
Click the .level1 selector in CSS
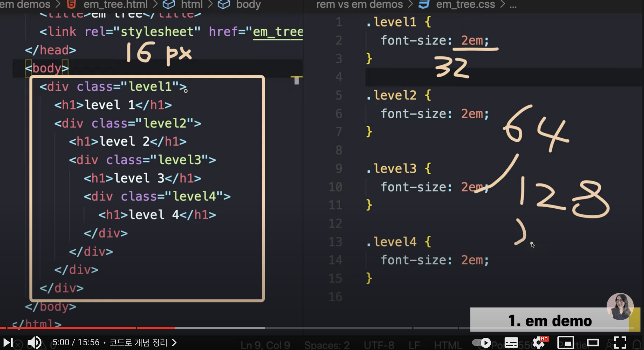point(391,22)
